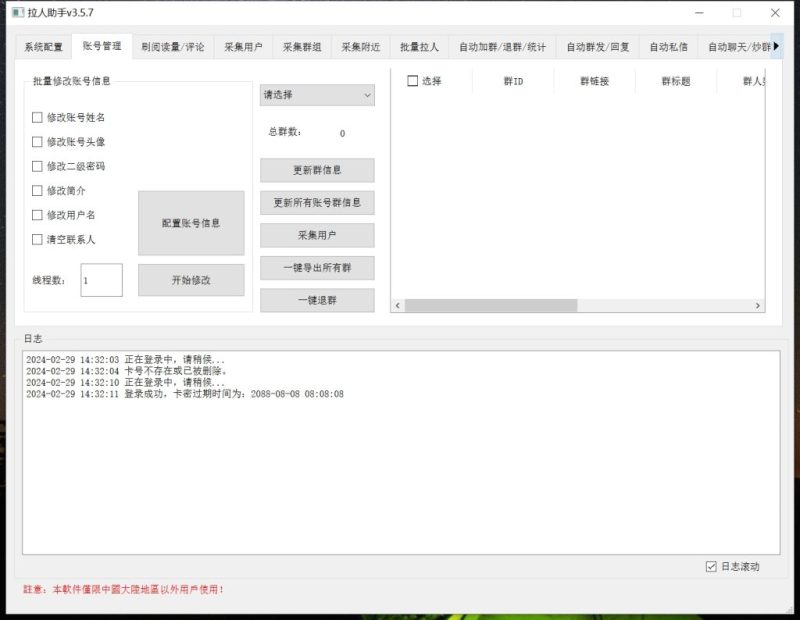This screenshot has height=620, width=800.
Task: Check the 清空联系人 option
Action: [38, 240]
